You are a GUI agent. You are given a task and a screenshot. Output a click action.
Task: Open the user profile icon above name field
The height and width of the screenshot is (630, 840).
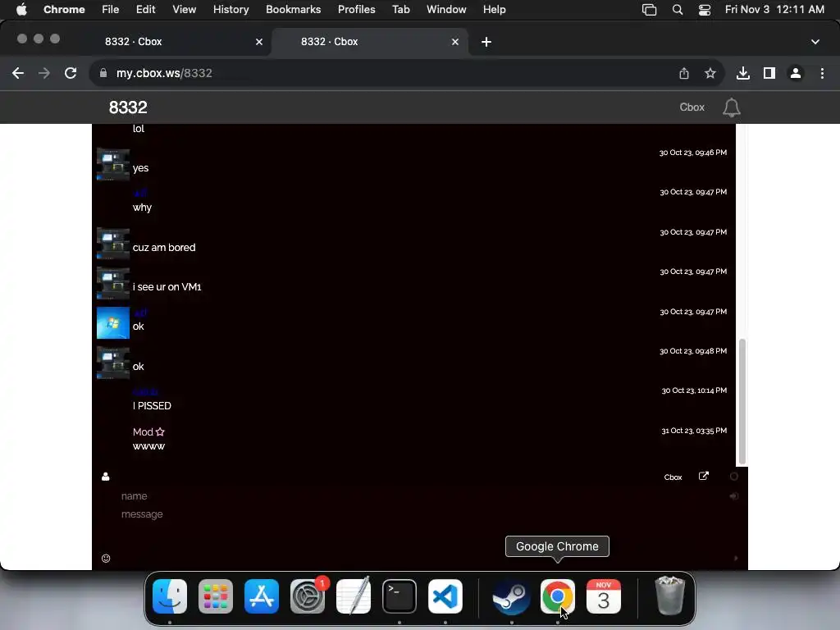(106, 477)
